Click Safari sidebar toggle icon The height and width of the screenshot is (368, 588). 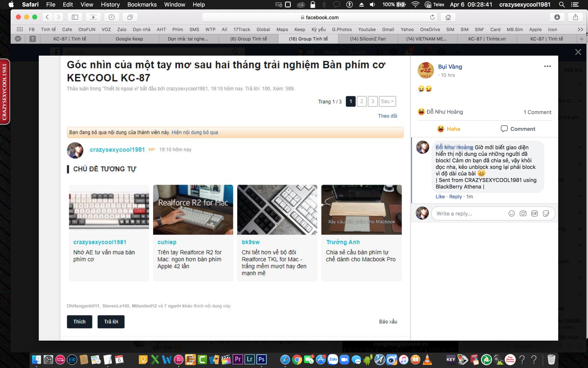(x=75, y=17)
